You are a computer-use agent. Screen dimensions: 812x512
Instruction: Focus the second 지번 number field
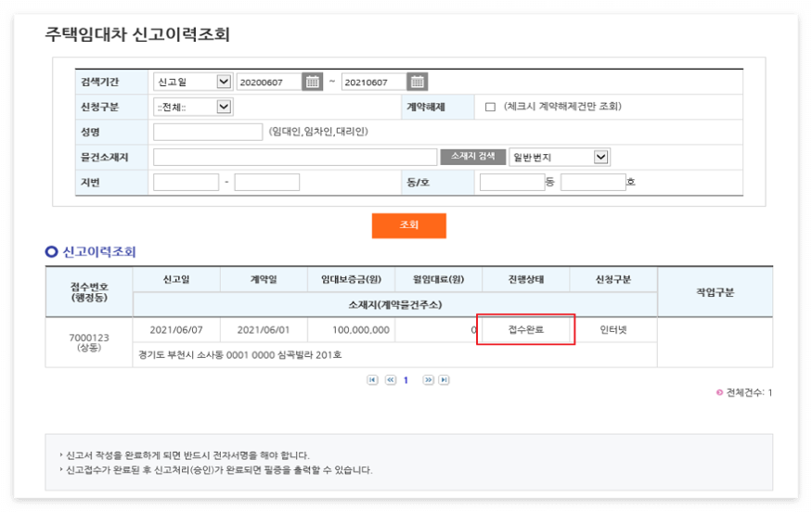point(266,182)
